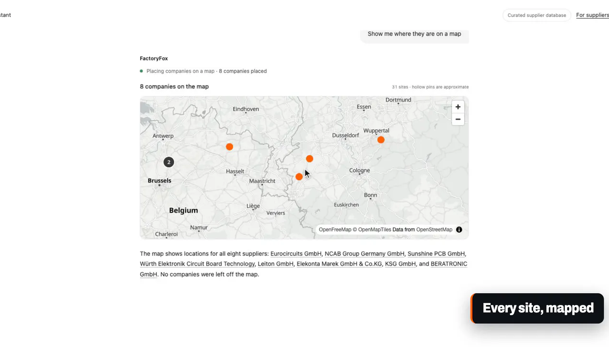Click the Cologne label on the map
This screenshot has width=609, height=364.
[x=360, y=170]
